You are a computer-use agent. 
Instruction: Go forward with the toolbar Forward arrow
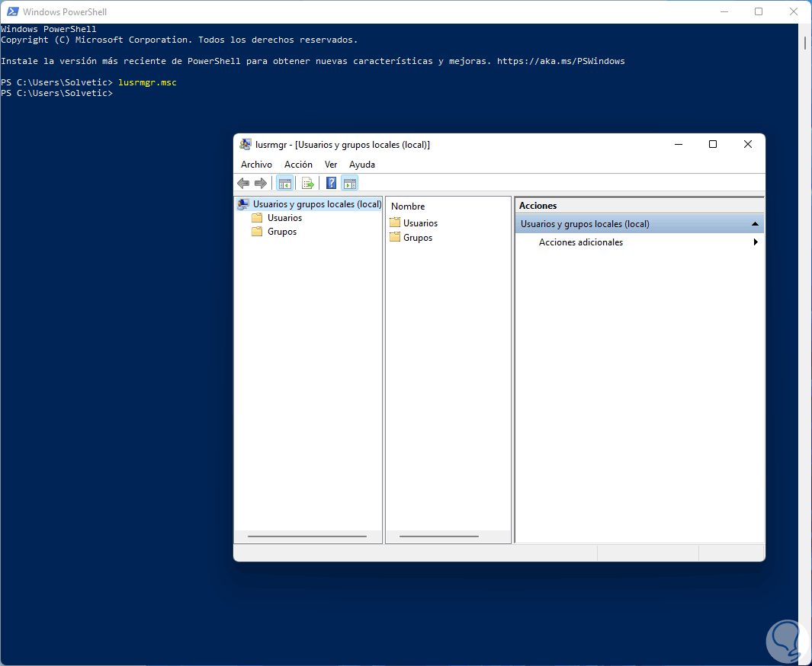[261, 183]
